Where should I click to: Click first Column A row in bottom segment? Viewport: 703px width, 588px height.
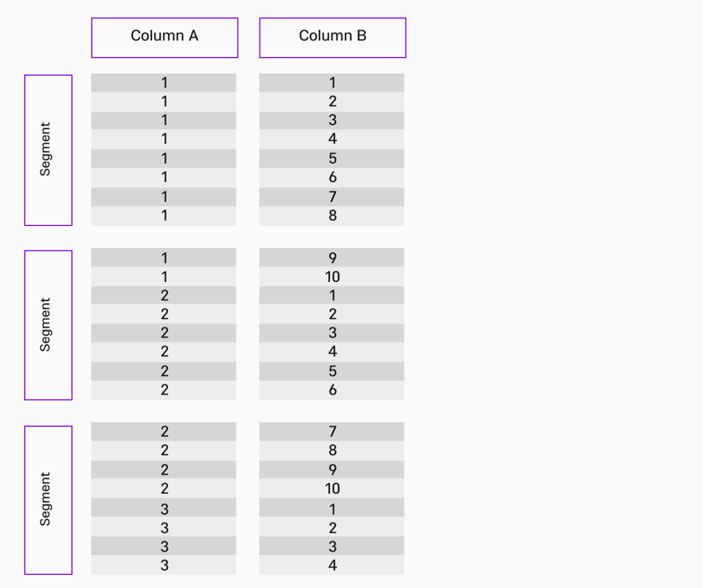(x=164, y=432)
